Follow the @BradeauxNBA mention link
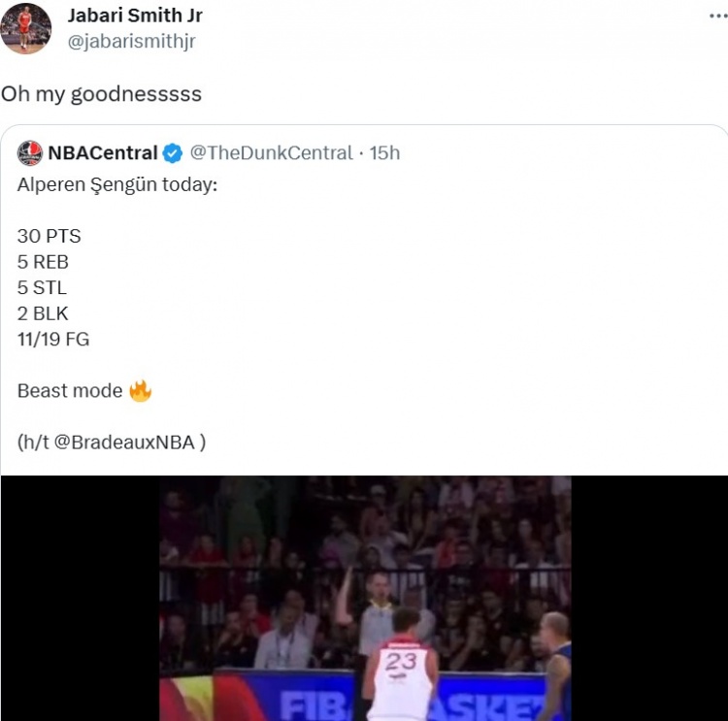Screen dimensions: 728x721 tap(124, 442)
